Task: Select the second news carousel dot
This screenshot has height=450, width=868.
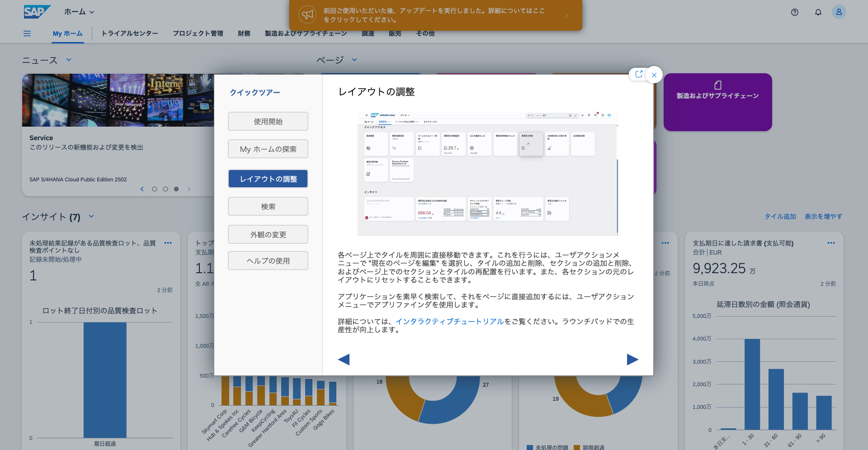Action: click(x=165, y=189)
